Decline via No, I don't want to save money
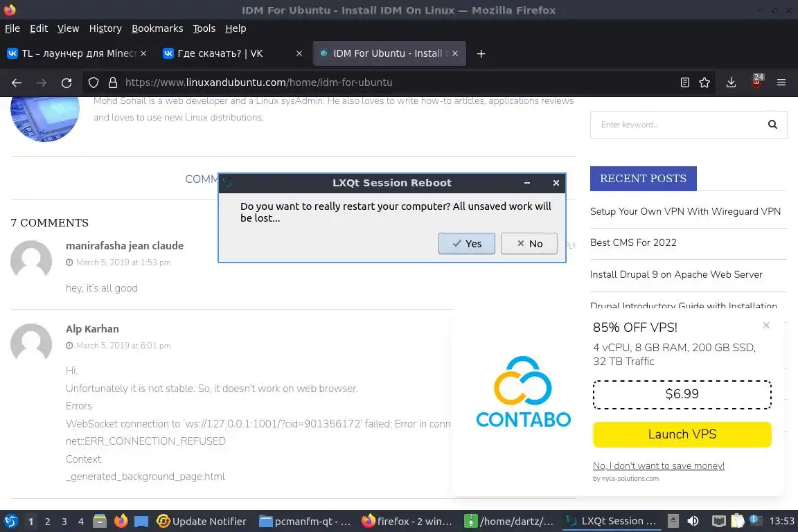 click(659, 465)
